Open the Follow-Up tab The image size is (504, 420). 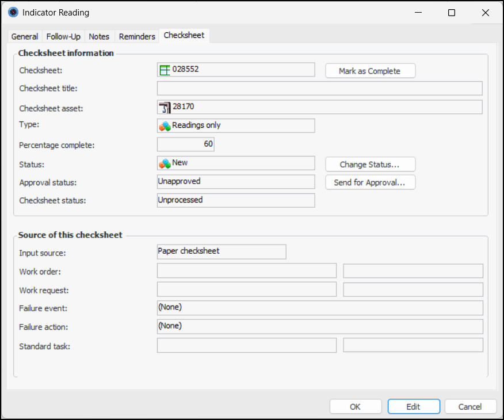click(63, 36)
